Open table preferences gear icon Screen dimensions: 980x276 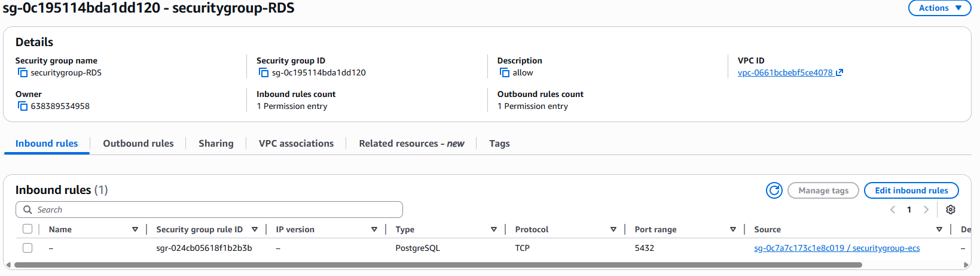pyautogui.click(x=951, y=210)
